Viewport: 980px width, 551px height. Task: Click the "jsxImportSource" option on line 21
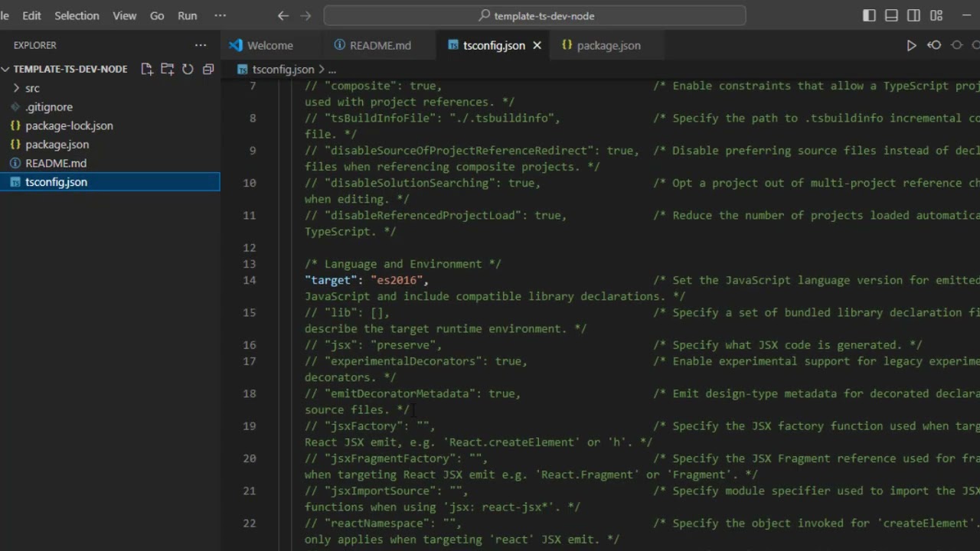pyautogui.click(x=387, y=491)
